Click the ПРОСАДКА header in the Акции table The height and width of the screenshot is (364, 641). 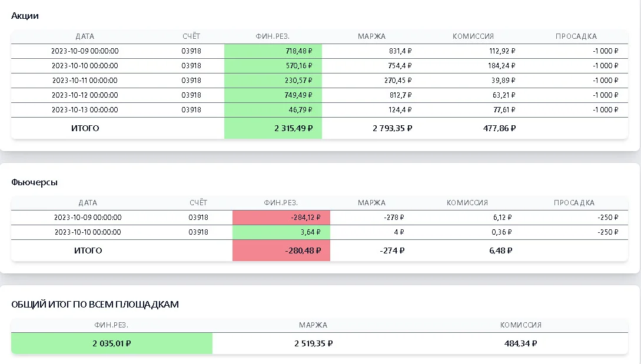[576, 36]
